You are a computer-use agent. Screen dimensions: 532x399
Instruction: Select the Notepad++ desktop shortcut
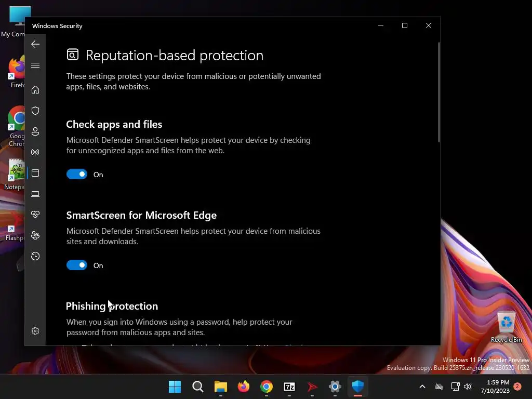(14, 175)
